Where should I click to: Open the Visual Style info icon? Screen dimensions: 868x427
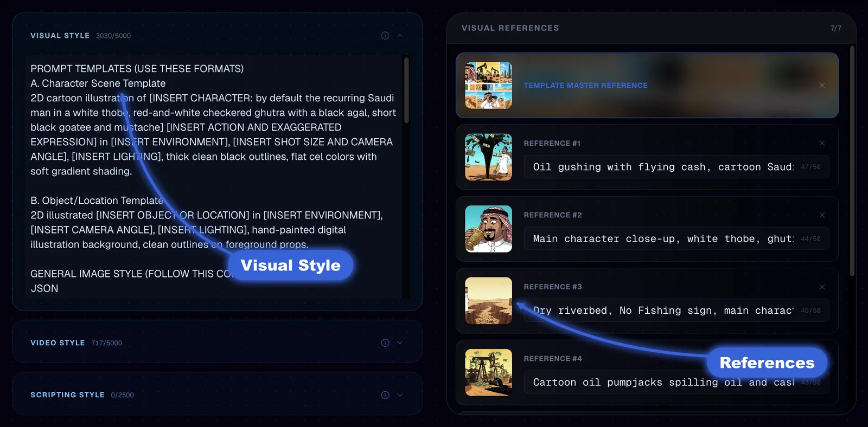(385, 36)
